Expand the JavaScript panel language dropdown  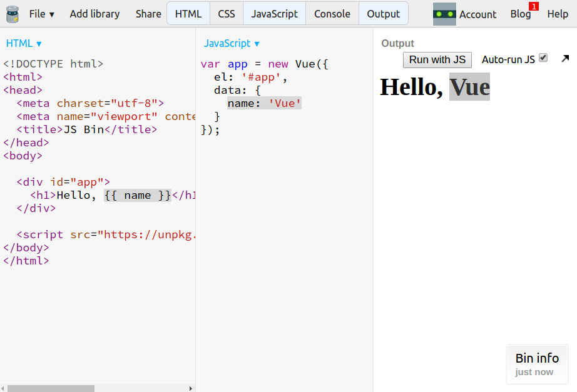(x=232, y=43)
